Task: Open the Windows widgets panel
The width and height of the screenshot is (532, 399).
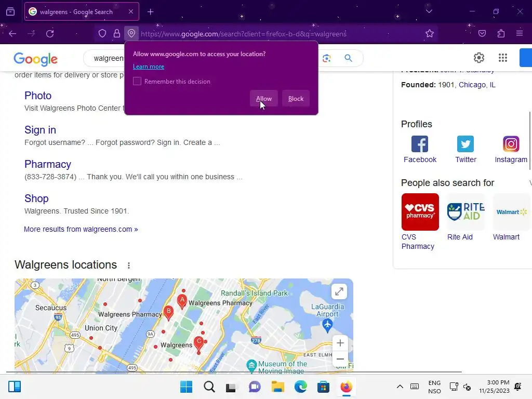Action: (x=15, y=387)
